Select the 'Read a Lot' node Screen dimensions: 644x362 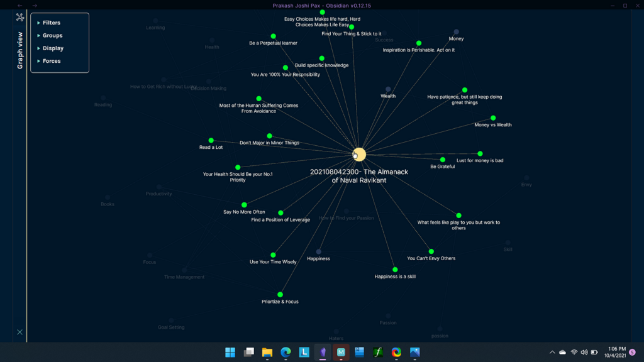click(211, 140)
